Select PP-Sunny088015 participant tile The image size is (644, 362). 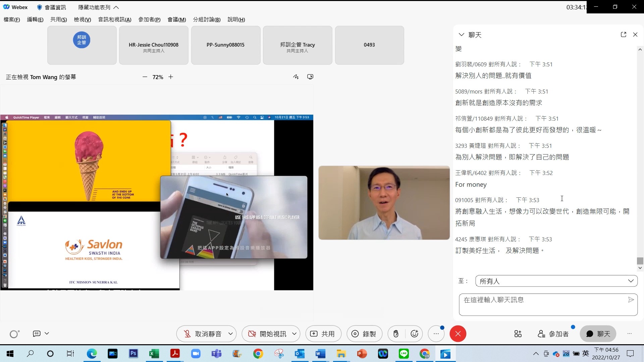226,45
